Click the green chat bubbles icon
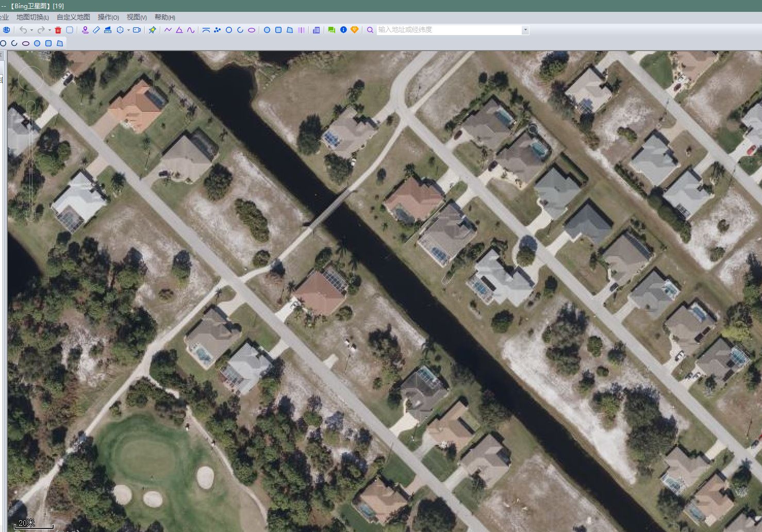The width and height of the screenshot is (762, 532). 332,30
